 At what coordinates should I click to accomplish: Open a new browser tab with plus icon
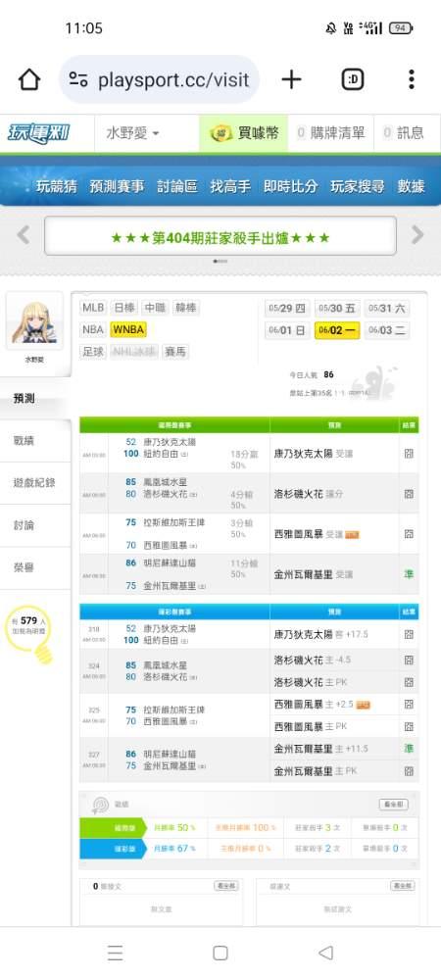pyautogui.click(x=291, y=79)
